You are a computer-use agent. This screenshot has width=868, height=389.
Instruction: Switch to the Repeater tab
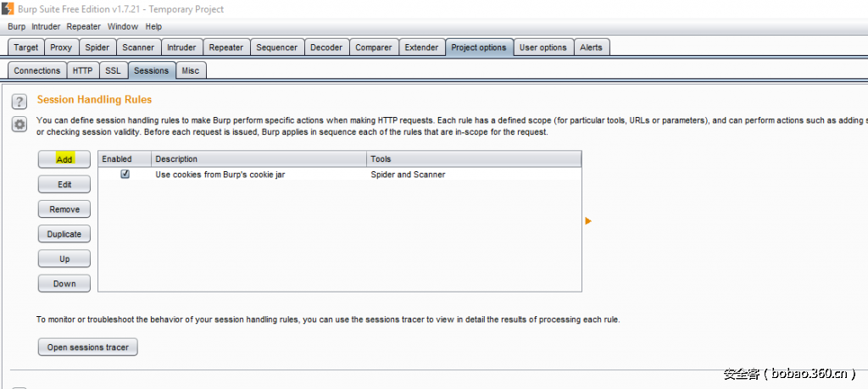point(225,47)
